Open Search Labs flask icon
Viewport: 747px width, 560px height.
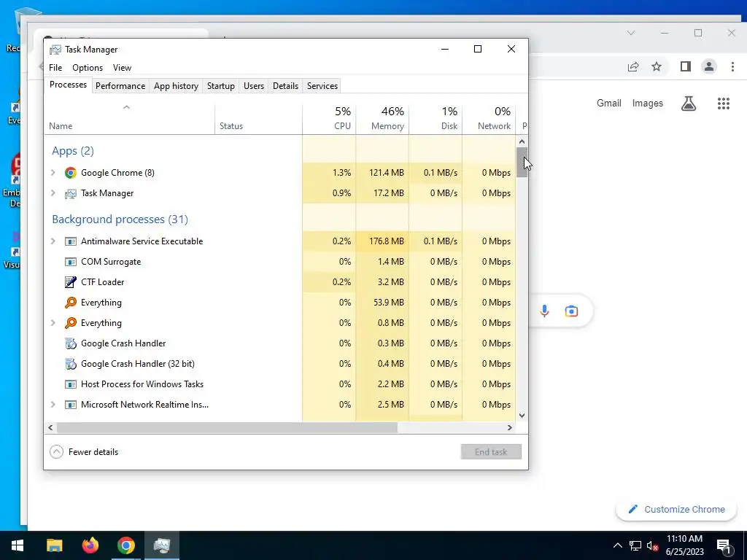pyautogui.click(x=689, y=104)
